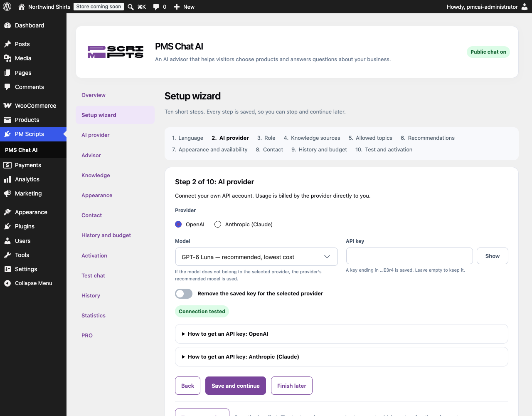Click the user avatar icon
532x416 pixels.
[525, 7]
